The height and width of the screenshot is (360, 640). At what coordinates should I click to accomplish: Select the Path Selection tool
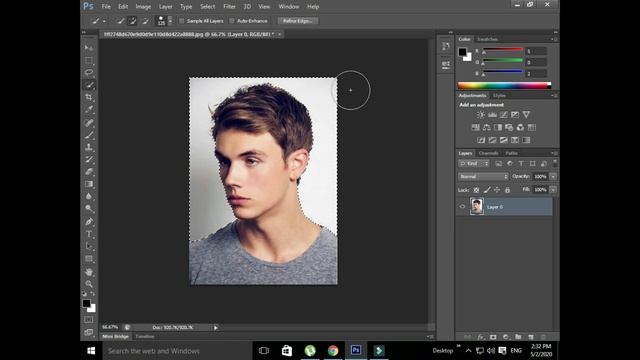tap(89, 246)
